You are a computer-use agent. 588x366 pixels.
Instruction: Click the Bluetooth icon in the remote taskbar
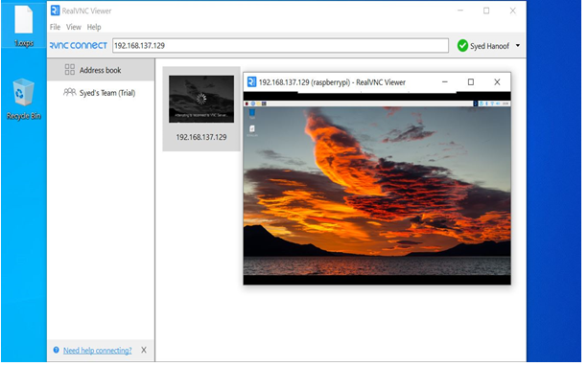coord(486,103)
